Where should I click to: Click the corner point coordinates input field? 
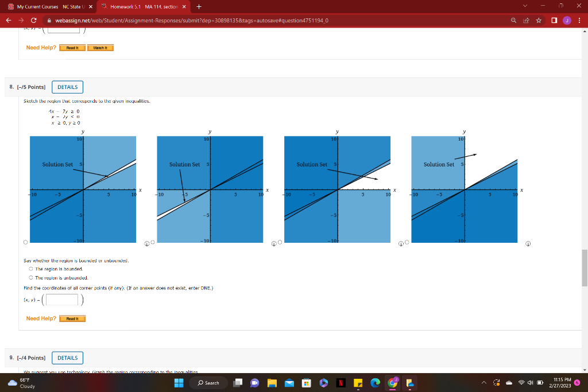pyautogui.click(x=61, y=299)
